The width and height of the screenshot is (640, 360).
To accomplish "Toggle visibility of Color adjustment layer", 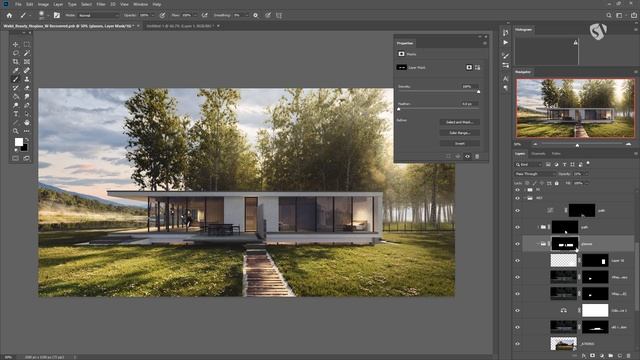I will pos(518,311).
